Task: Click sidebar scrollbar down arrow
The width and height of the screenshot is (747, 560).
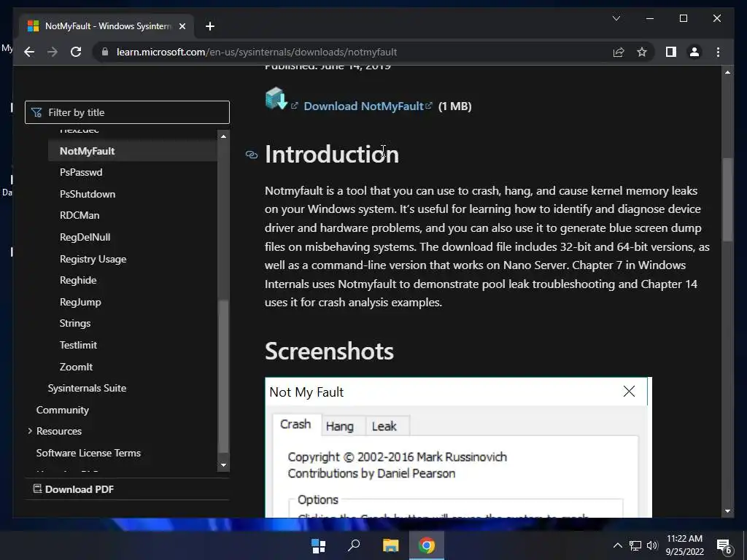Action: [223, 465]
